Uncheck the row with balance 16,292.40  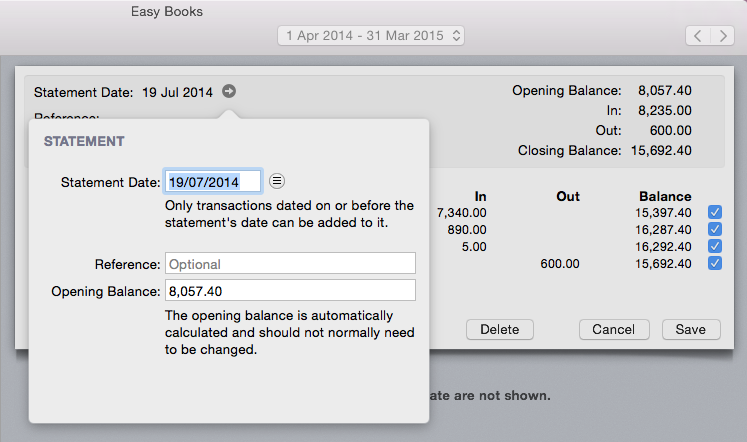tap(714, 246)
